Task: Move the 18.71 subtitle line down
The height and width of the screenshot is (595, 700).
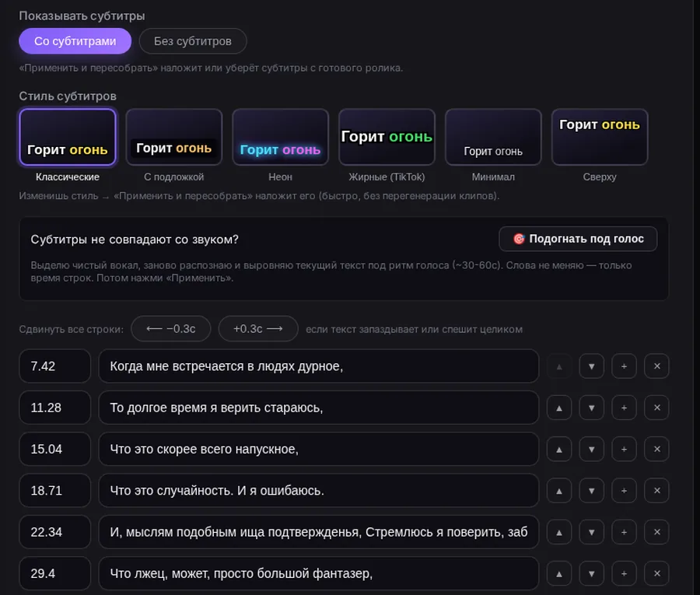Action: [592, 491]
